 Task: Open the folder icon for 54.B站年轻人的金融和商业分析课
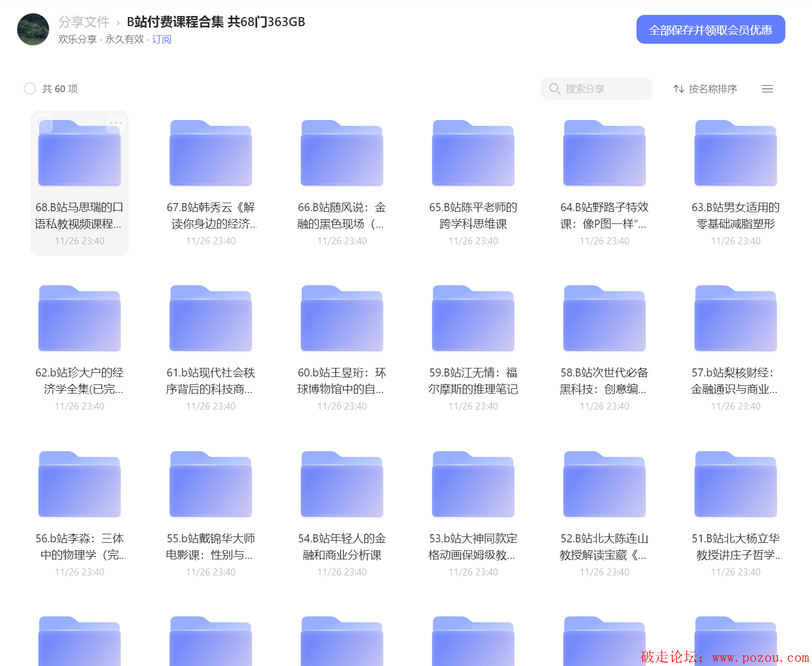tap(342, 484)
